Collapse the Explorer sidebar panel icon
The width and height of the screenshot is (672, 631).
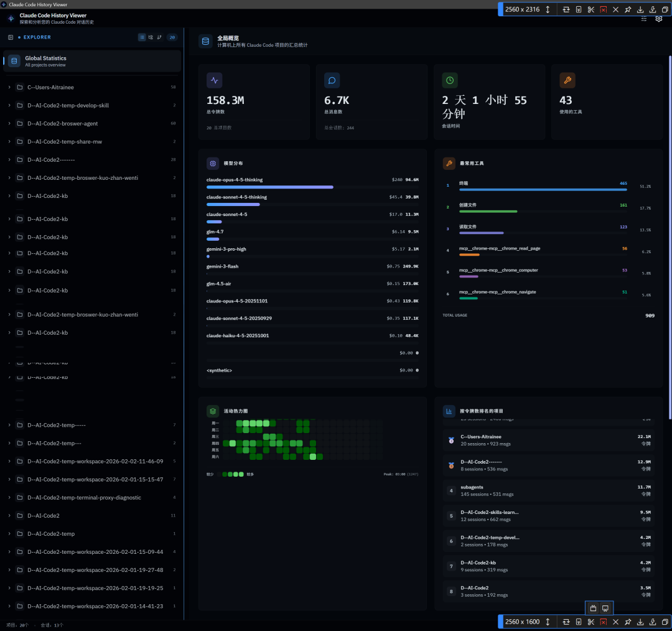click(11, 37)
